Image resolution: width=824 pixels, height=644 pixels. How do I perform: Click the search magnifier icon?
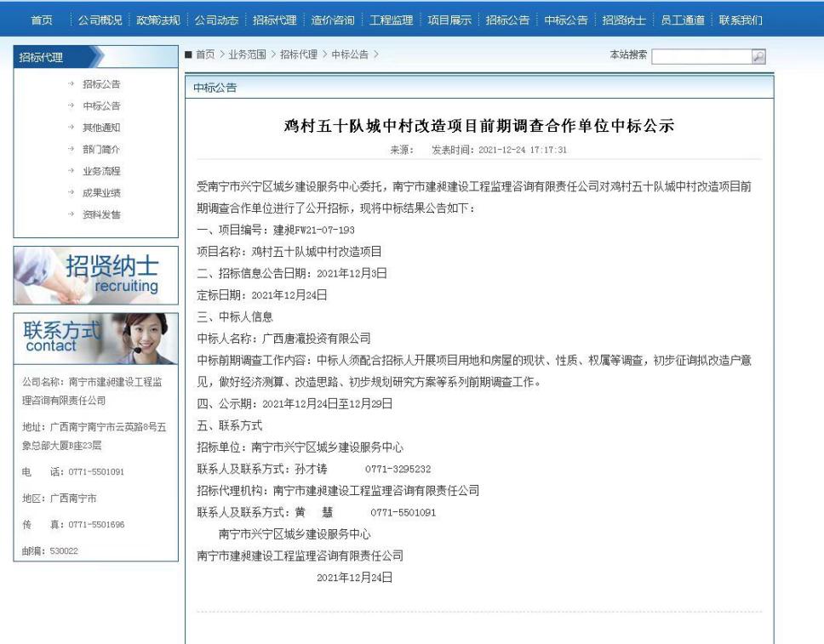pos(758,56)
